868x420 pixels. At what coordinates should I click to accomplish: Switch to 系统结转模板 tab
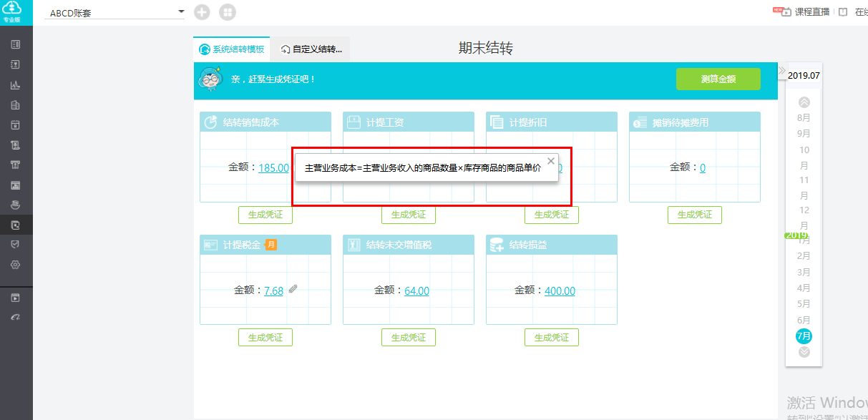232,49
